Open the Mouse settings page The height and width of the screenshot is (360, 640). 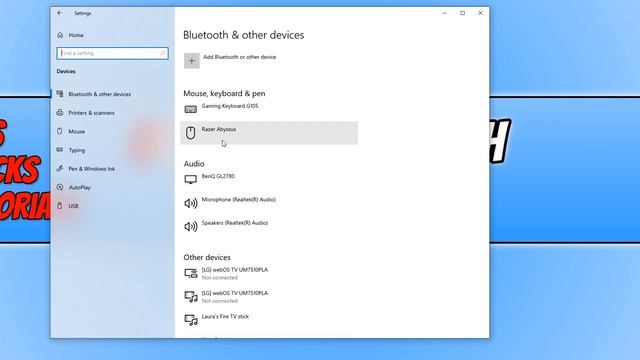(x=77, y=131)
